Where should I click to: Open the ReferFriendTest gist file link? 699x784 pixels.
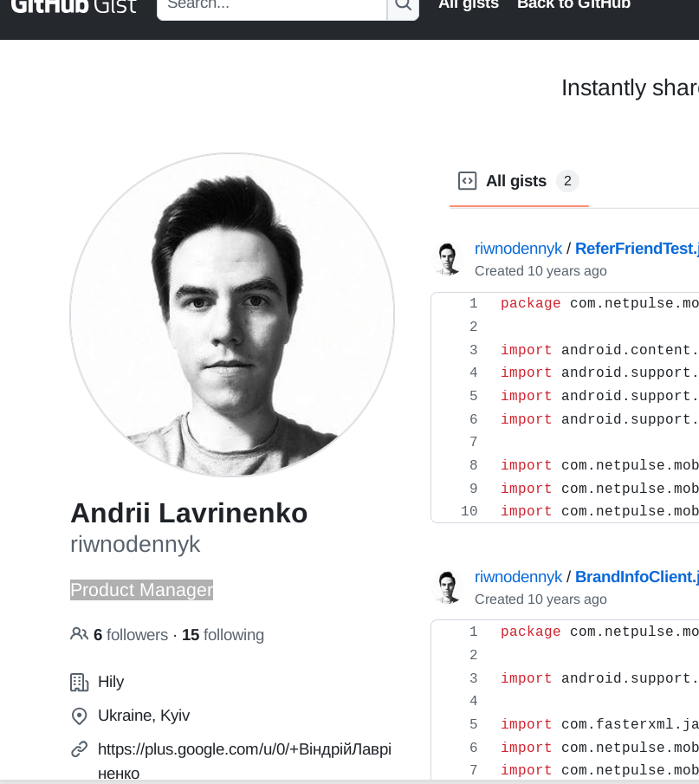(637, 249)
